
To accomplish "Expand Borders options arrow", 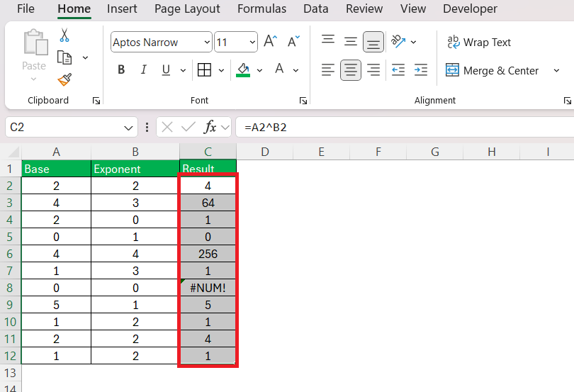I will (221, 70).
